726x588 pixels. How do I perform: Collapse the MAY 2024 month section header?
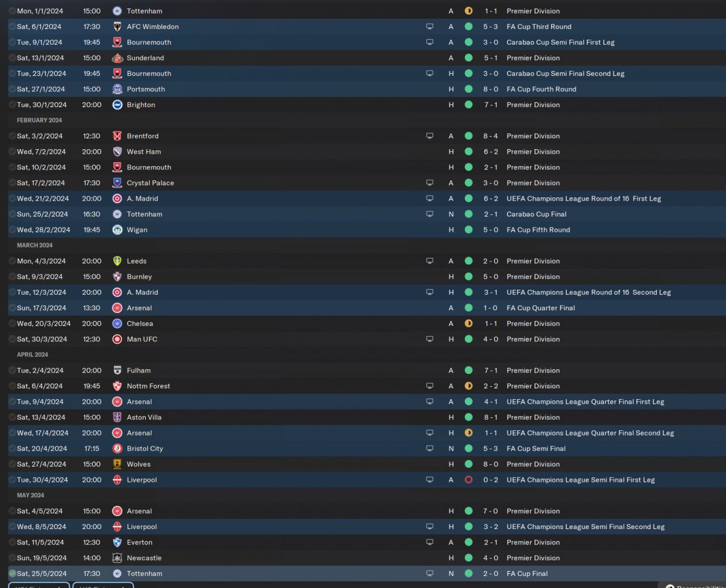point(31,495)
